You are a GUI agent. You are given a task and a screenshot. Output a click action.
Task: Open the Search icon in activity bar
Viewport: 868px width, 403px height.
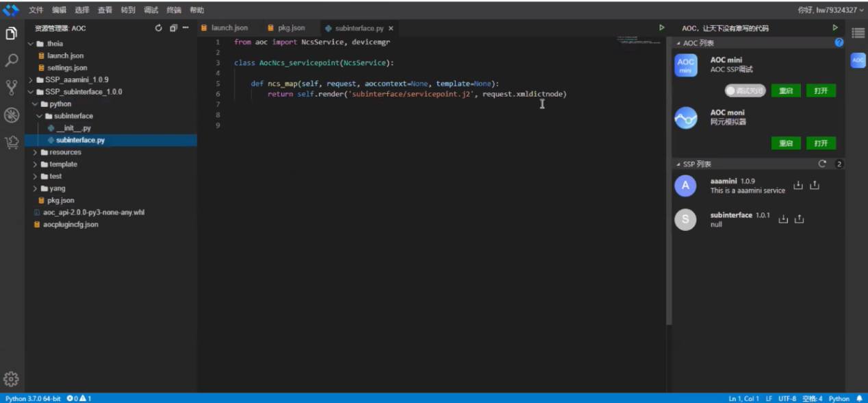11,61
